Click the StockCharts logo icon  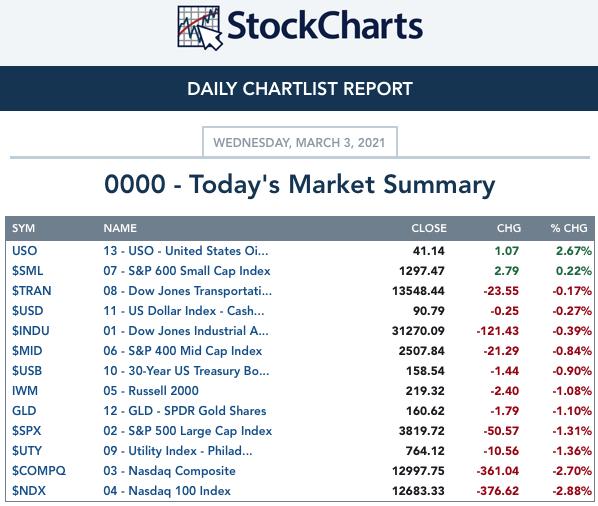200,28
